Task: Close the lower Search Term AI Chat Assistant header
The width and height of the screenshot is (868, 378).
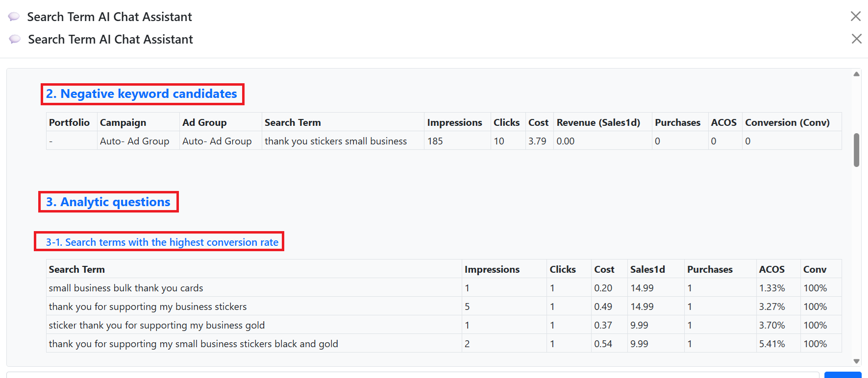Action: coord(856,39)
